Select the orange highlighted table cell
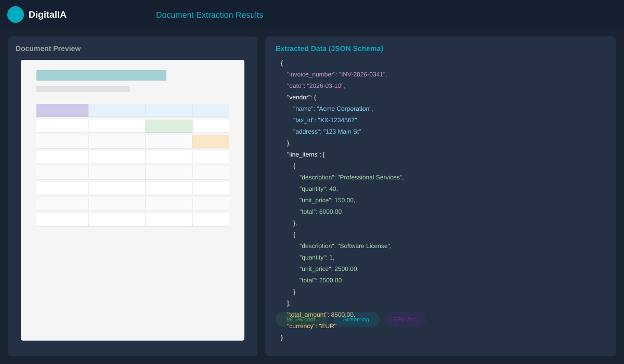This screenshot has height=364, width=624. point(211,141)
